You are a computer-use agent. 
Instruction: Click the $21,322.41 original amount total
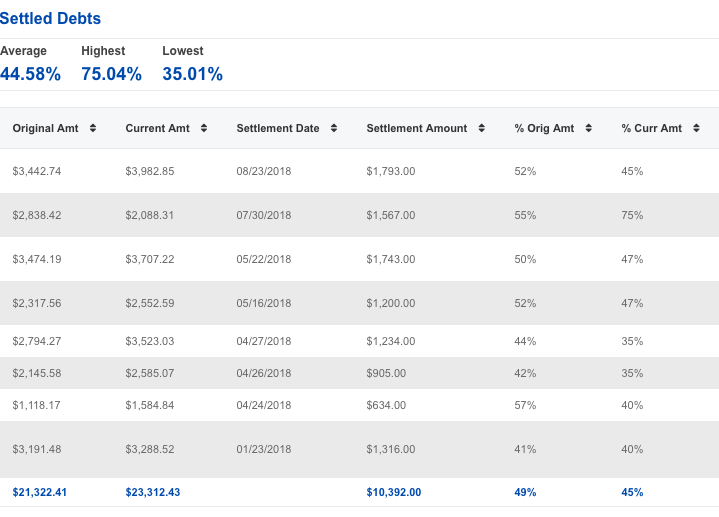[40, 492]
